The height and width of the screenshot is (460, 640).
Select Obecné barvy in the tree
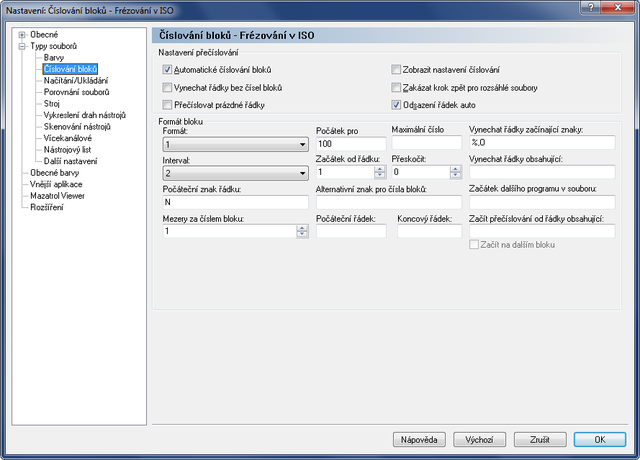[54, 173]
